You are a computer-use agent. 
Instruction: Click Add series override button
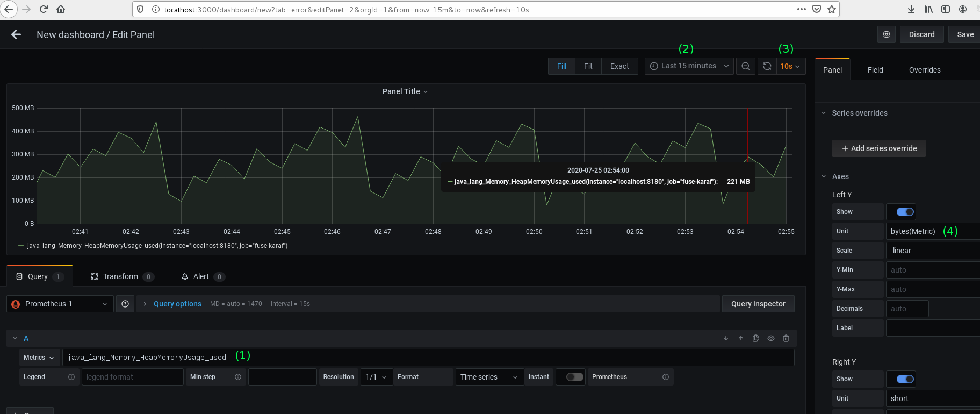pos(878,148)
